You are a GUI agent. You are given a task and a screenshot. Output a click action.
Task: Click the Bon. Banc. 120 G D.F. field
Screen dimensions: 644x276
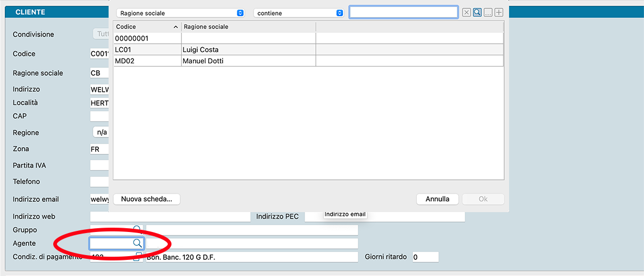tap(252, 257)
